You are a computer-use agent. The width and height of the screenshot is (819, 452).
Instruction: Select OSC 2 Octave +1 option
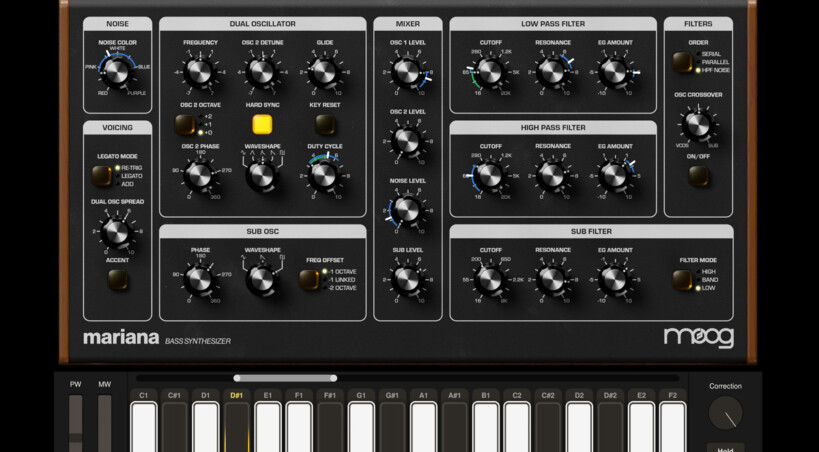coord(205,124)
